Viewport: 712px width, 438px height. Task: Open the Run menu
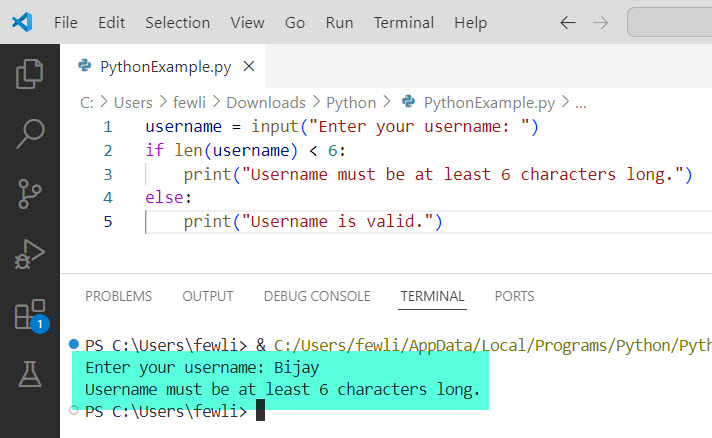[339, 22]
